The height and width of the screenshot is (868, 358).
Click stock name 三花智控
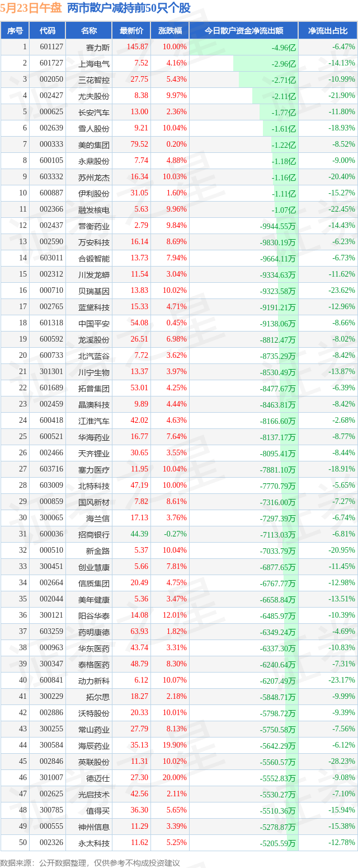pos(95,80)
